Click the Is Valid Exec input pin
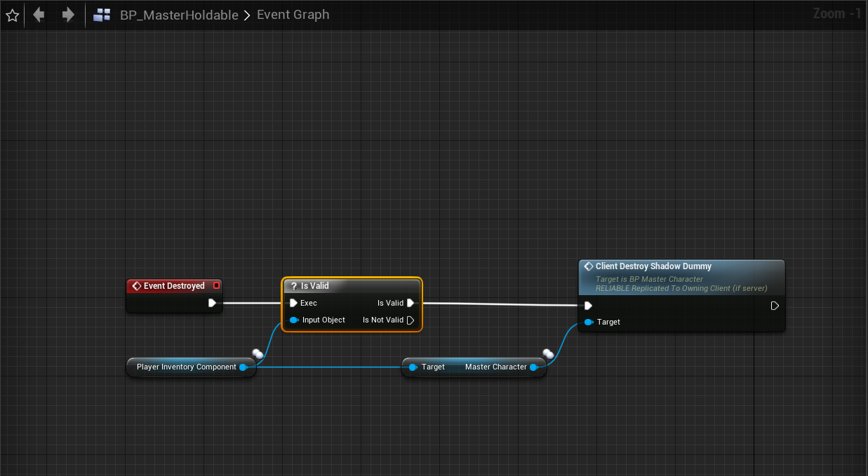 coord(293,304)
